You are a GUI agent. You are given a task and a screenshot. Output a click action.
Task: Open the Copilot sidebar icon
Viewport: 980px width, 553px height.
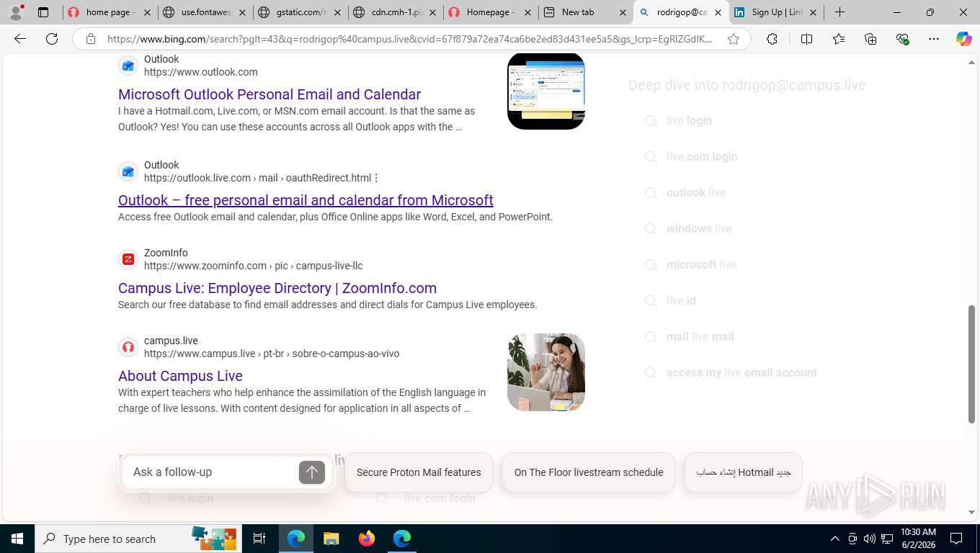964,39
